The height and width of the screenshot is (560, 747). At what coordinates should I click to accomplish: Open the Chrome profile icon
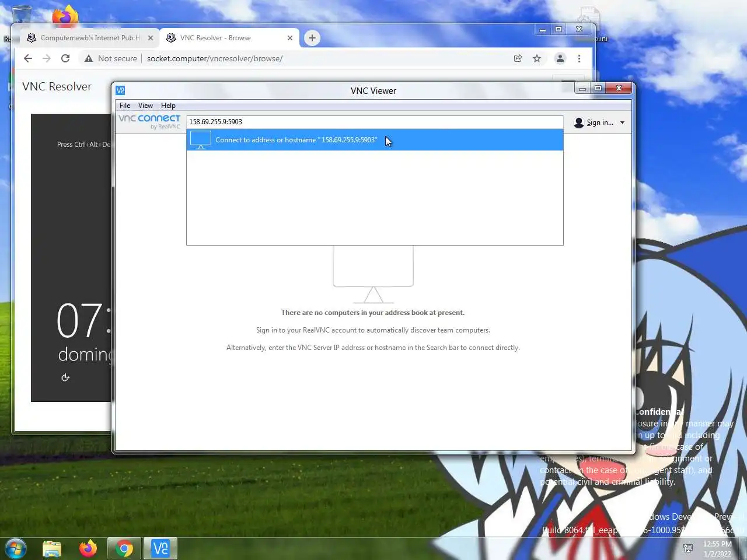point(560,58)
